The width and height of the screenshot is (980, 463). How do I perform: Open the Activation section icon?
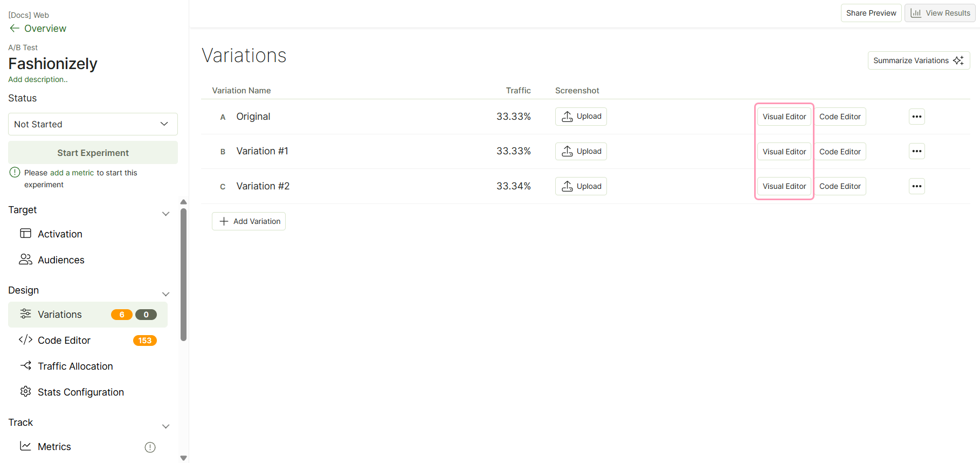click(x=25, y=233)
